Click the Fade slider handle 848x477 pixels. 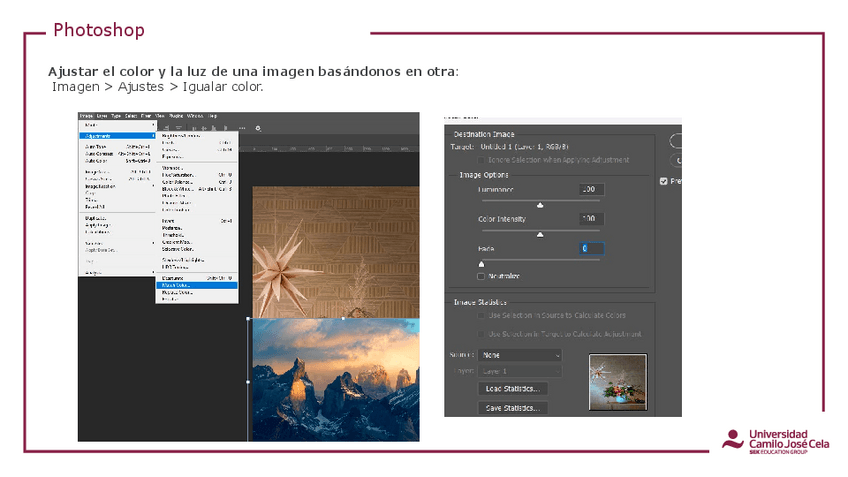tap(481, 263)
